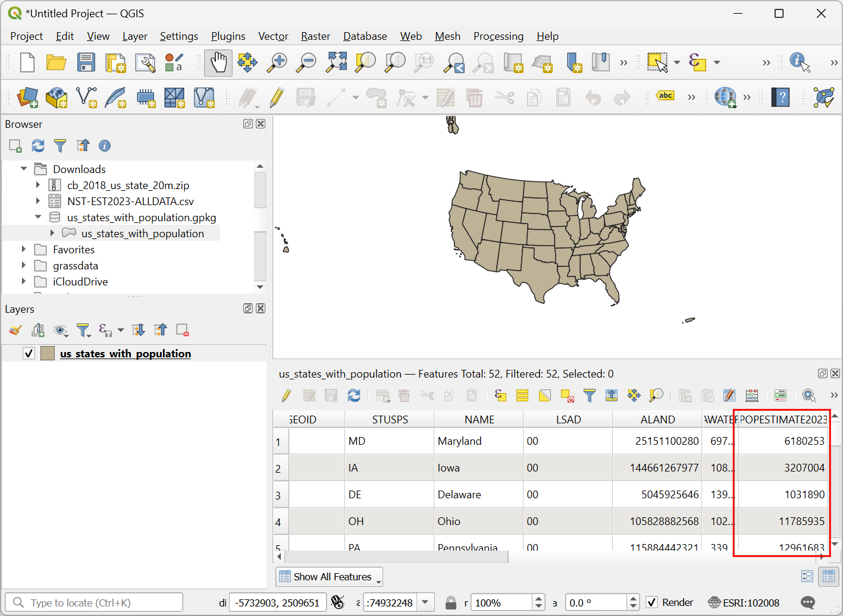Open the Processing menu

point(498,36)
